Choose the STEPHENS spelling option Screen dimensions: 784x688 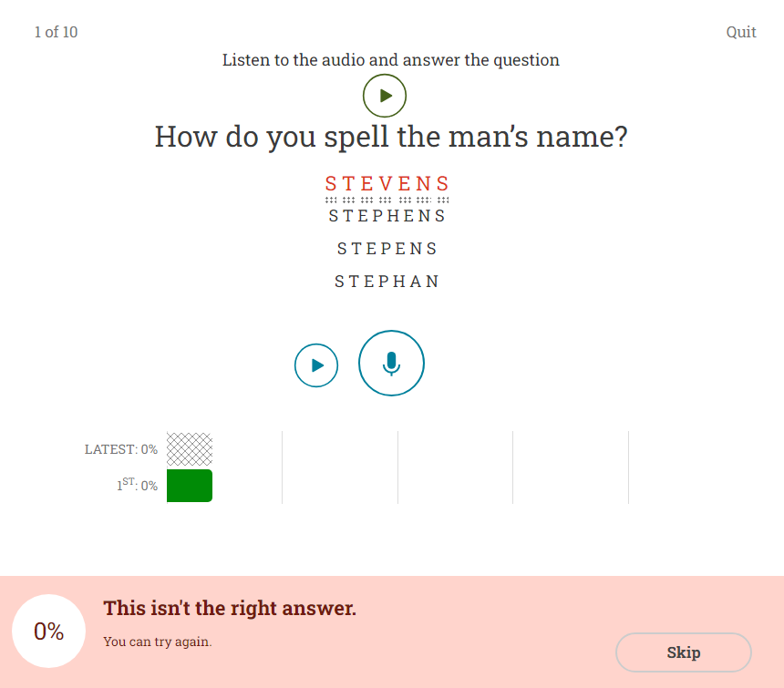[x=387, y=216]
